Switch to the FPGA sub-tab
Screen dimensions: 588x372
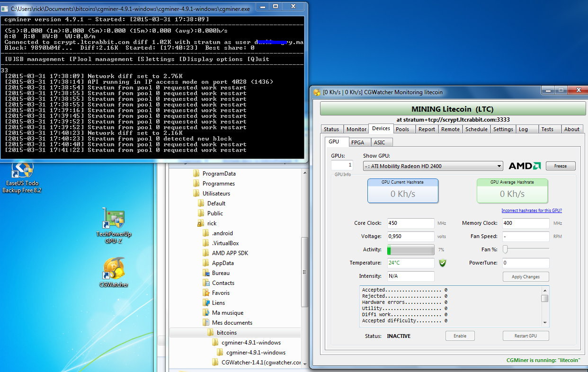tap(357, 142)
